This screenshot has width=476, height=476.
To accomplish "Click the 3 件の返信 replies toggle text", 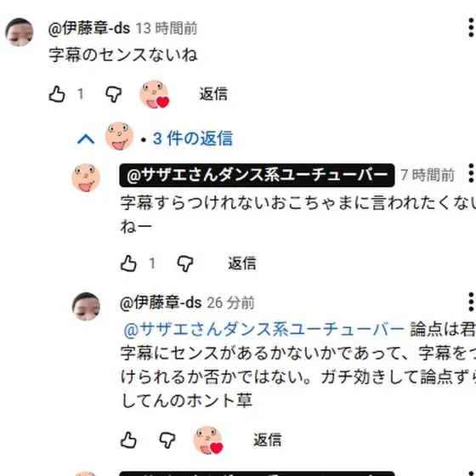I will tap(193, 139).
